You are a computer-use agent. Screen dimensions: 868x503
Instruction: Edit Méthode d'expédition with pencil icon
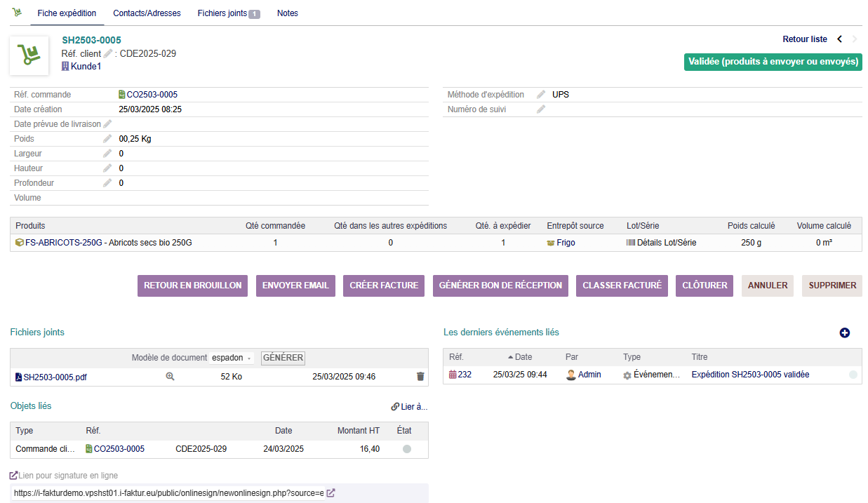(541, 95)
